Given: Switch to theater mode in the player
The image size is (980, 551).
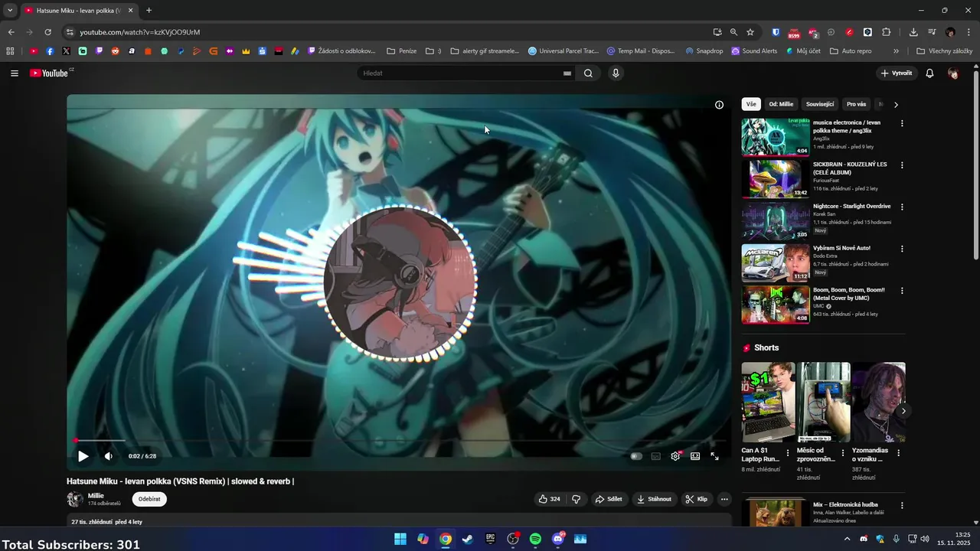Looking at the screenshot, I should 695,456.
